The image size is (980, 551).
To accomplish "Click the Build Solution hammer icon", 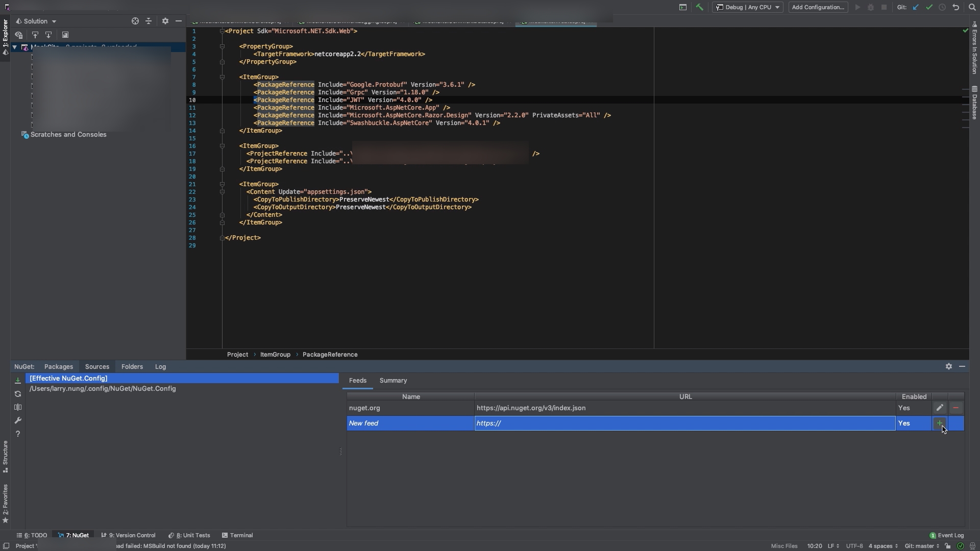I will tap(699, 7).
